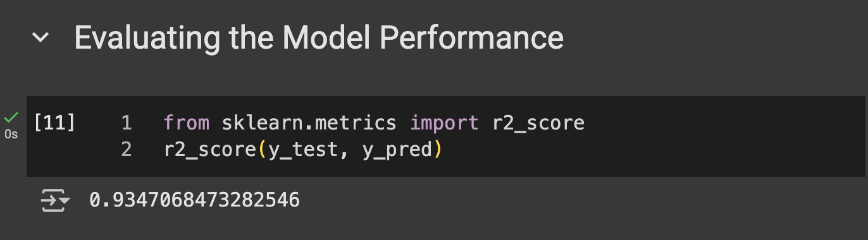Select the r2 score output value 0.9347068473282546
The image size is (868, 240).
(194, 201)
